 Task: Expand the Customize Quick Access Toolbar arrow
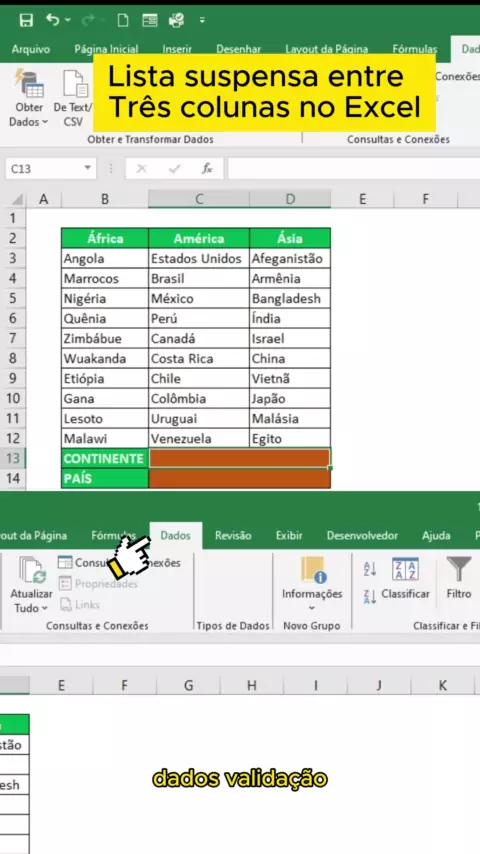[x=202, y=21]
